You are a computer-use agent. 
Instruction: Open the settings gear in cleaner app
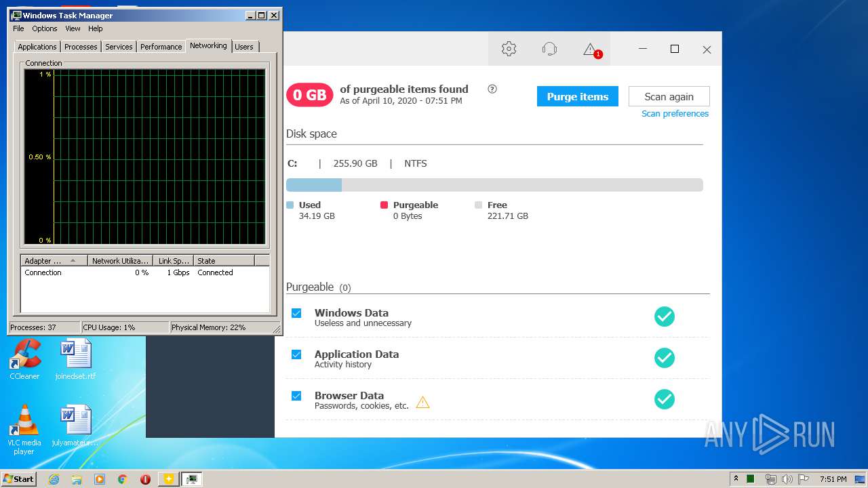(509, 49)
